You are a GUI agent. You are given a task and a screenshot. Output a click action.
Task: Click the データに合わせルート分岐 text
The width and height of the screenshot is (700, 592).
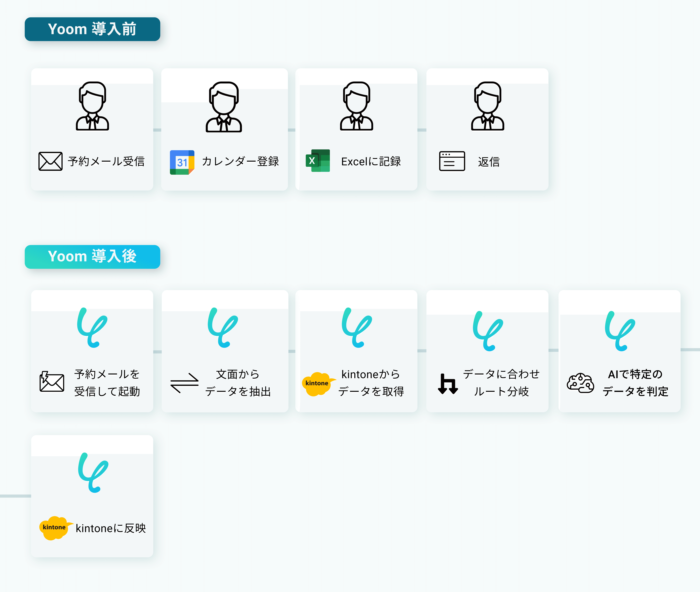501,383
